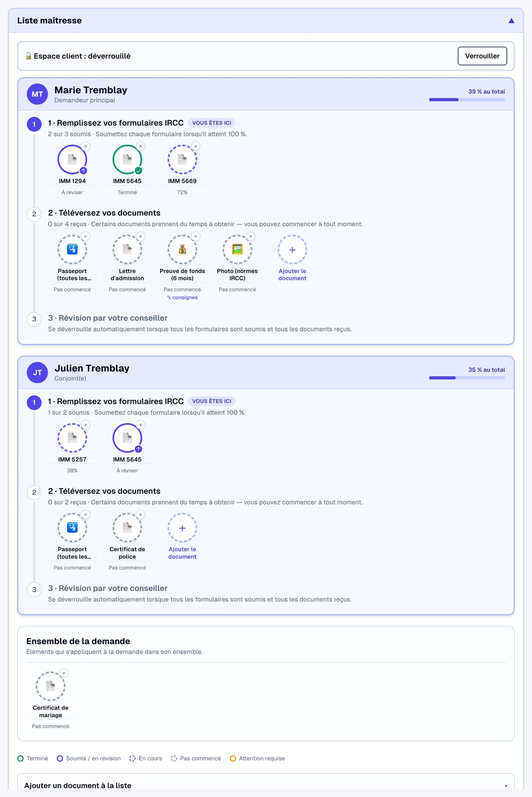Open Julien's Certificat de police document
Image resolution: width=532 pixels, height=797 pixels.
pyautogui.click(x=127, y=527)
